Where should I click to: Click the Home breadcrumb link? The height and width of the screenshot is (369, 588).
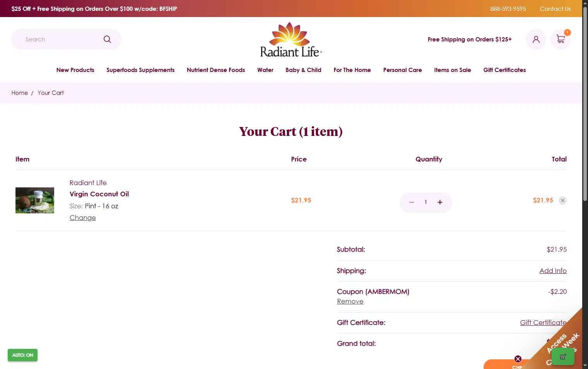pyautogui.click(x=20, y=93)
